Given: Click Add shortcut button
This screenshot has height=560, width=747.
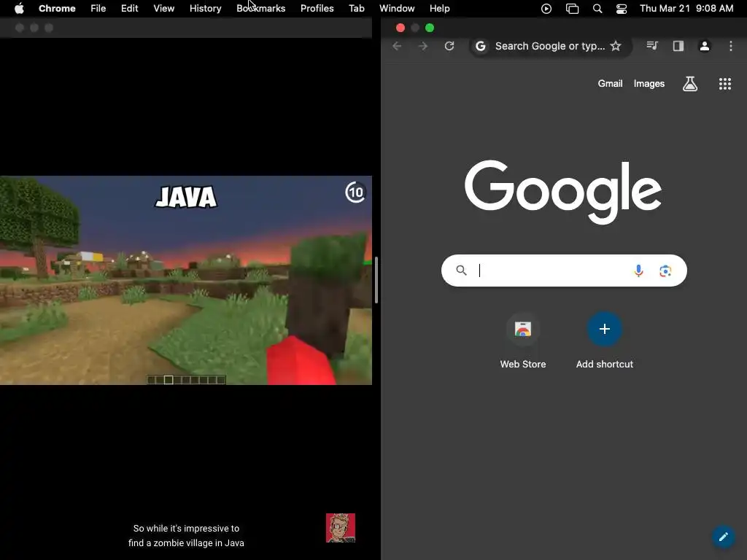Looking at the screenshot, I should [605, 341].
